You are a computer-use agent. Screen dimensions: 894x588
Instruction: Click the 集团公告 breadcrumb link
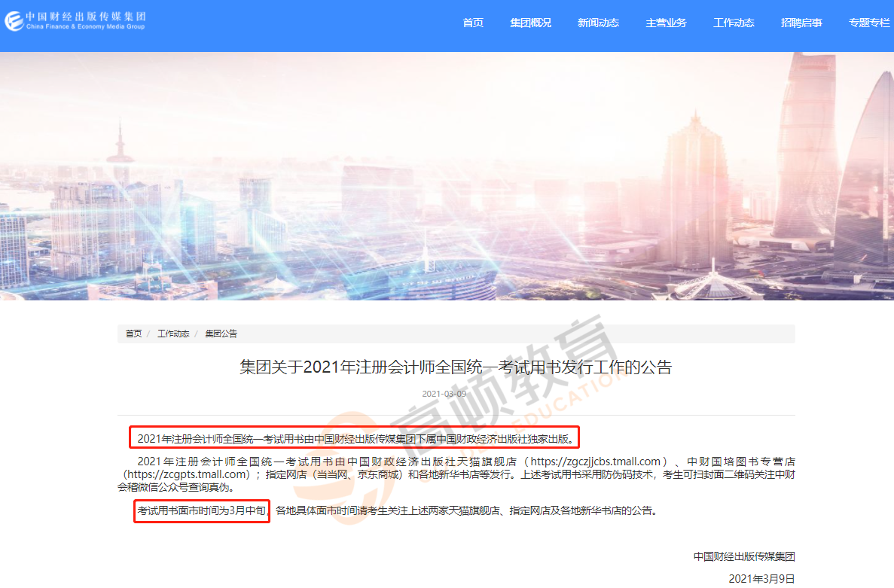pos(221,334)
